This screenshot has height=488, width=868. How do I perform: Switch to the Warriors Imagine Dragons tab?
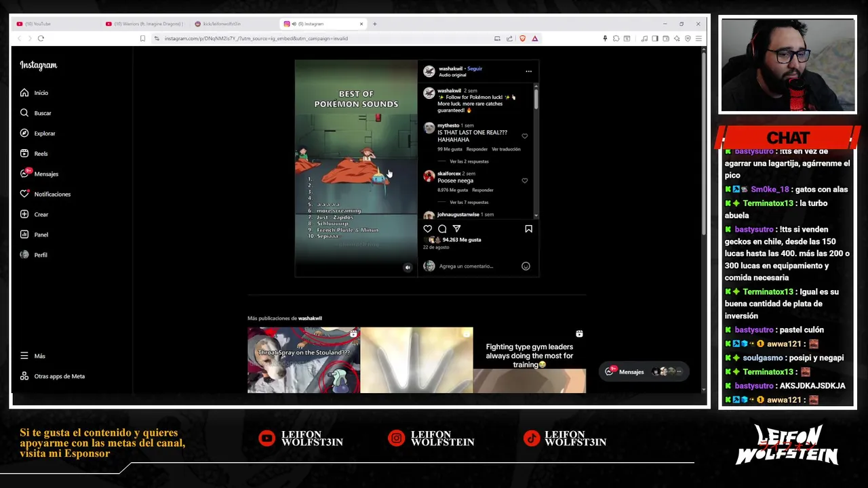144,24
